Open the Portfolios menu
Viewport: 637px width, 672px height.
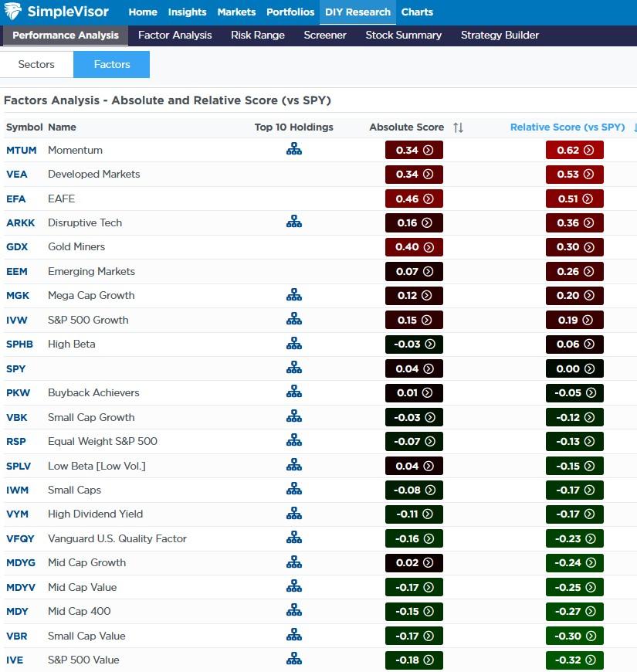click(x=290, y=12)
